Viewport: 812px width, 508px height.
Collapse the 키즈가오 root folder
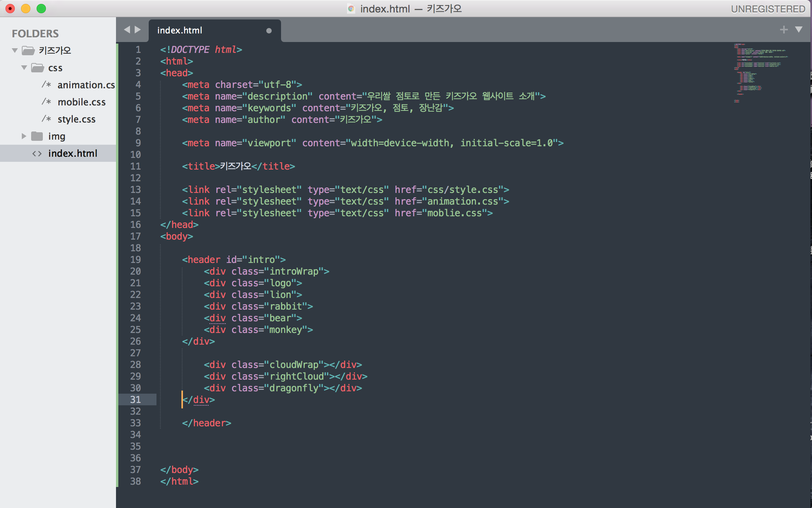point(15,51)
